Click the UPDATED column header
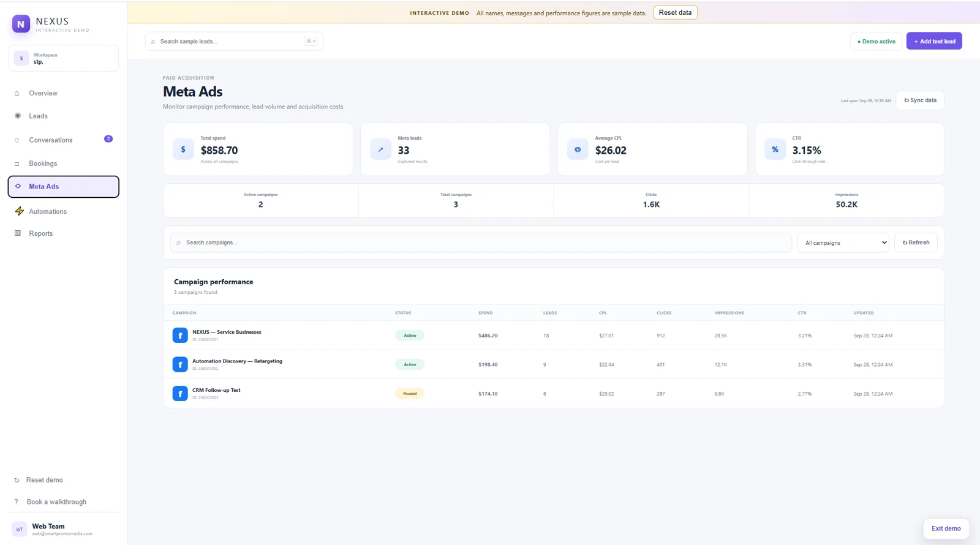This screenshot has height=545, width=980. click(x=864, y=313)
